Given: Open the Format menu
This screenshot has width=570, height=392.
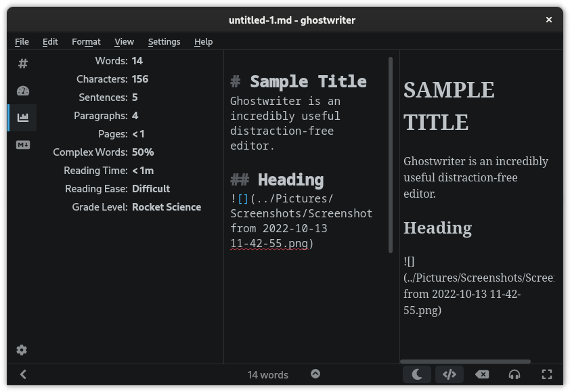Looking at the screenshot, I should coord(86,42).
